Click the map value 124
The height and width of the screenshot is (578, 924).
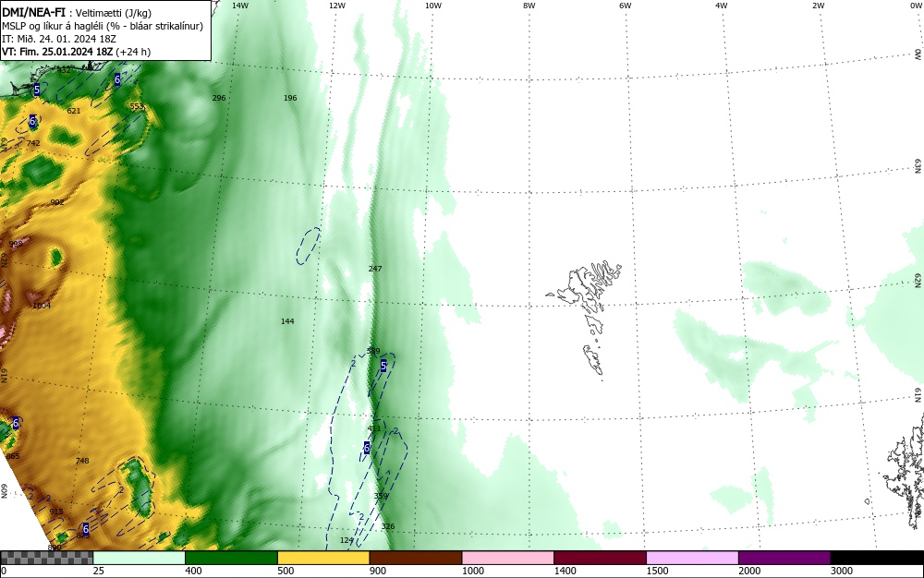coord(346,540)
